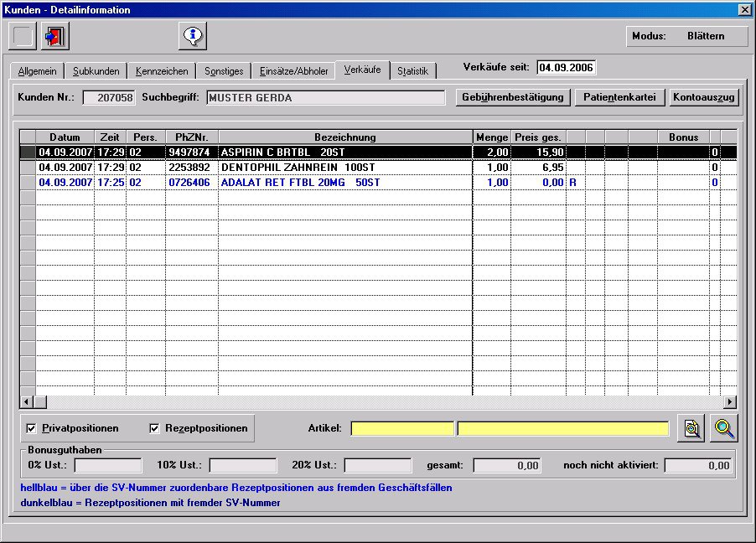Click the Kontoauszug button
This screenshot has width=756, height=543.
704,97
